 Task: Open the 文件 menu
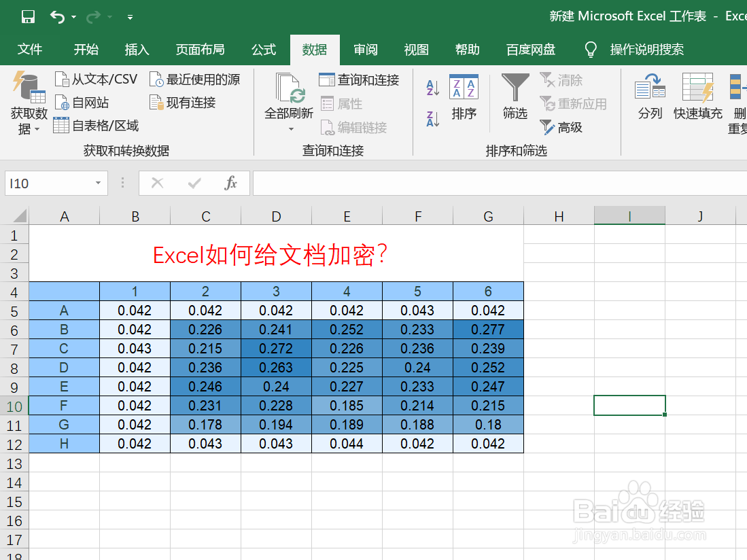[x=30, y=49]
